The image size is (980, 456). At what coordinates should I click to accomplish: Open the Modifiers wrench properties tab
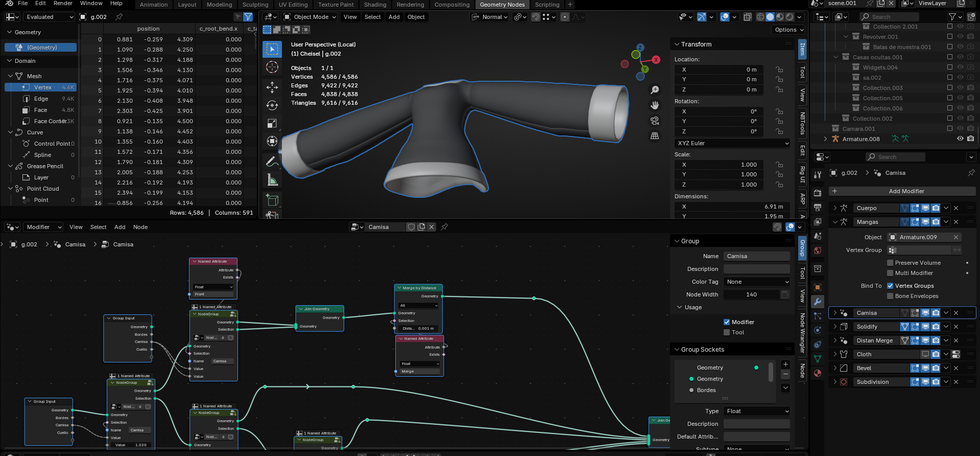[818, 302]
